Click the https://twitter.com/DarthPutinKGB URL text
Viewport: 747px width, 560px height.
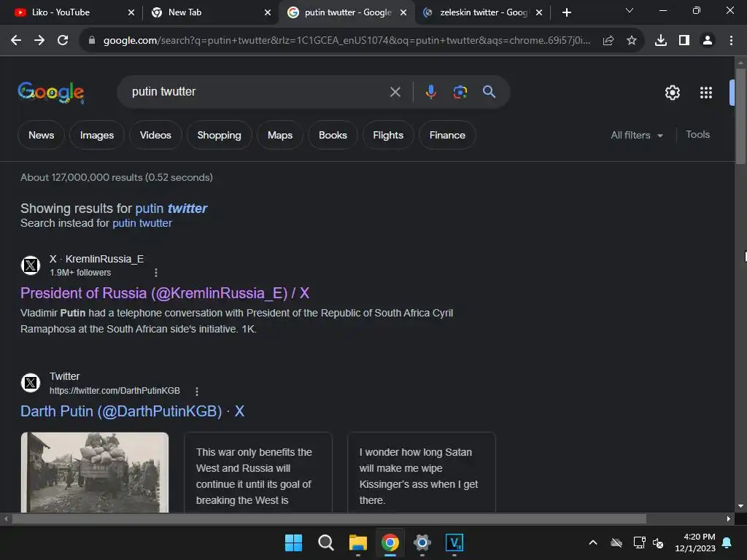click(115, 391)
